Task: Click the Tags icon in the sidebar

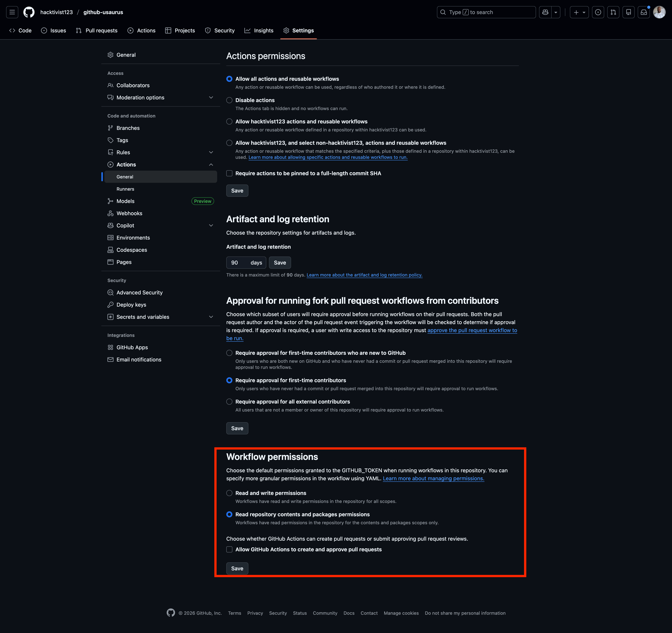Action: pos(110,140)
